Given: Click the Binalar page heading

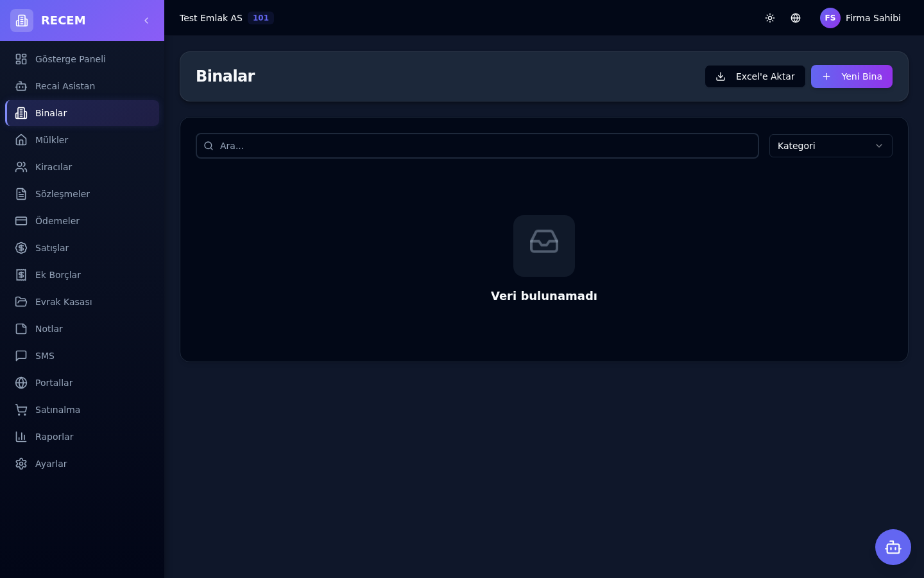Looking at the screenshot, I should tap(225, 76).
